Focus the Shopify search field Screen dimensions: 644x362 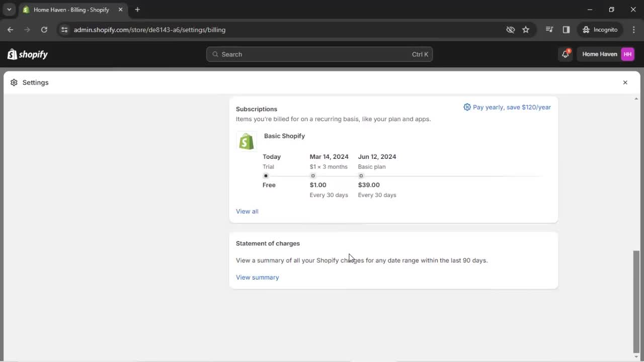[319, 54]
